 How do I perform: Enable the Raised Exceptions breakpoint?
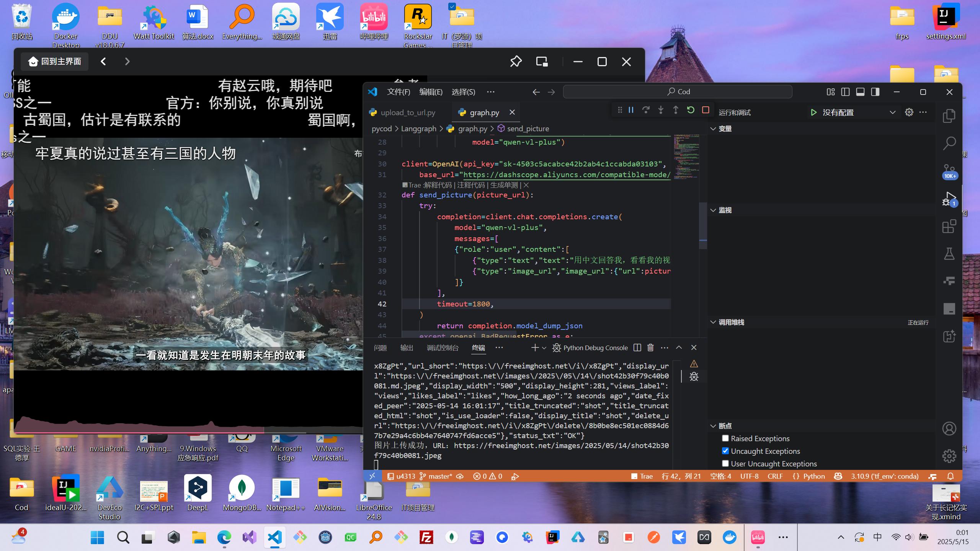[x=725, y=438]
